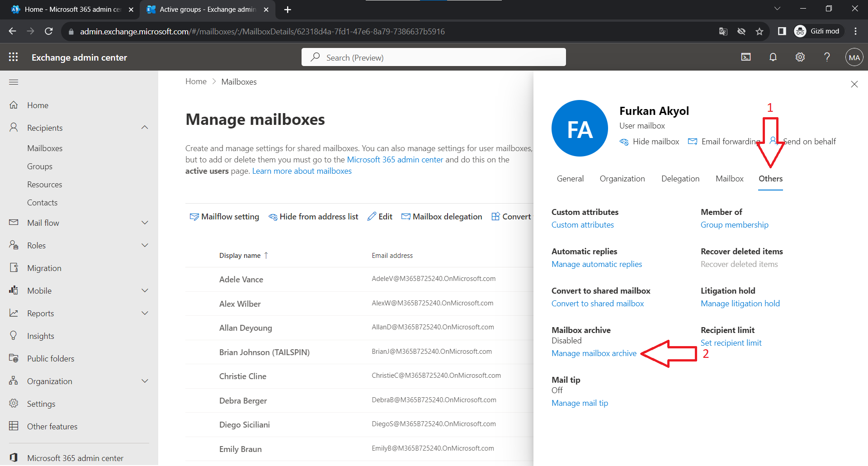Click the help question mark icon
Screen dimensions: 868x466
point(827,57)
